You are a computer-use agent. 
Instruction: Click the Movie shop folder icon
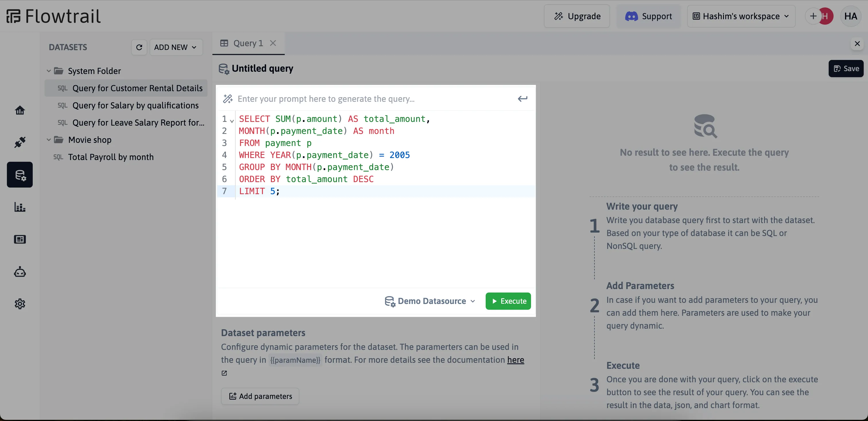click(x=59, y=139)
